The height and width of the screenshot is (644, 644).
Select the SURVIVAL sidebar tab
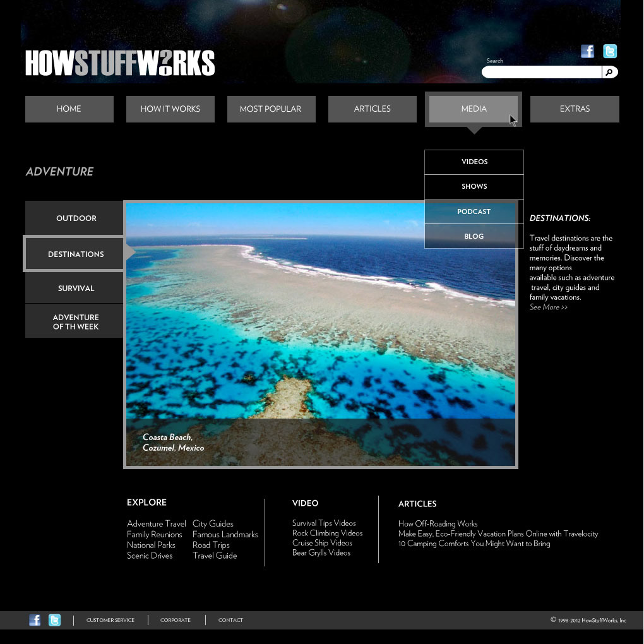click(x=75, y=289)
